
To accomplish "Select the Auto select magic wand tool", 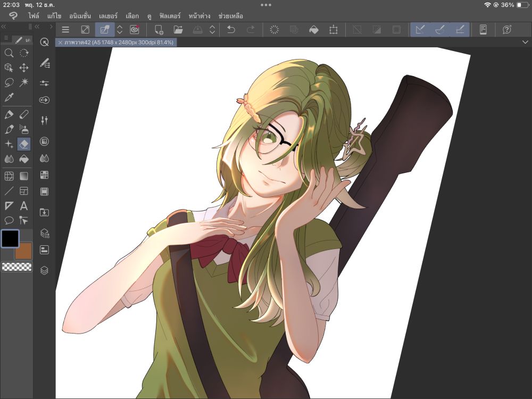I will point(24,82).
